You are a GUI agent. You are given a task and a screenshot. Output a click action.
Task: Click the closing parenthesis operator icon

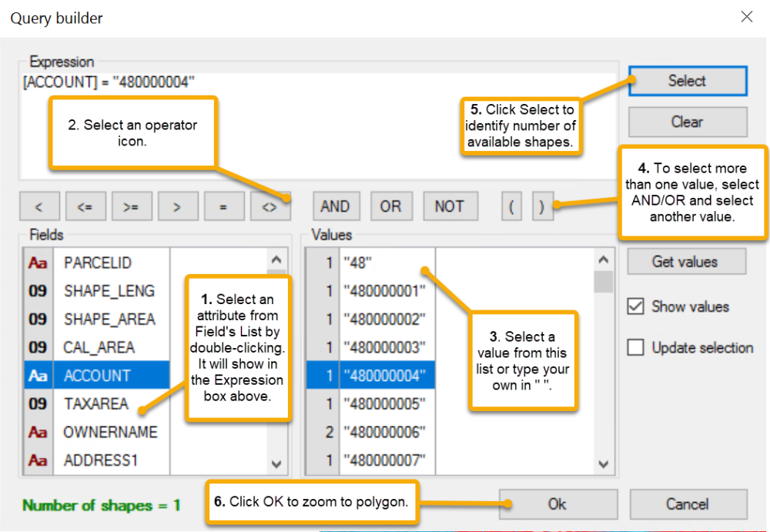coord(542,206)
